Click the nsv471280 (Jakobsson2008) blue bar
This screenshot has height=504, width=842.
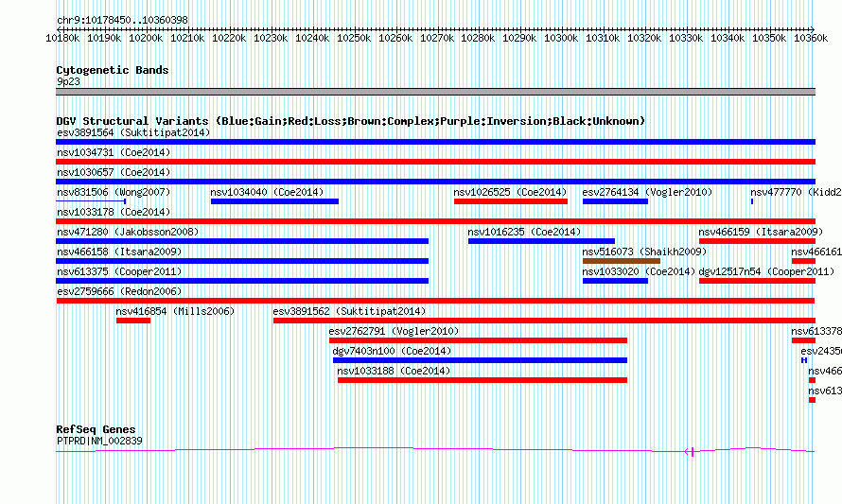(x=242, y=241)
